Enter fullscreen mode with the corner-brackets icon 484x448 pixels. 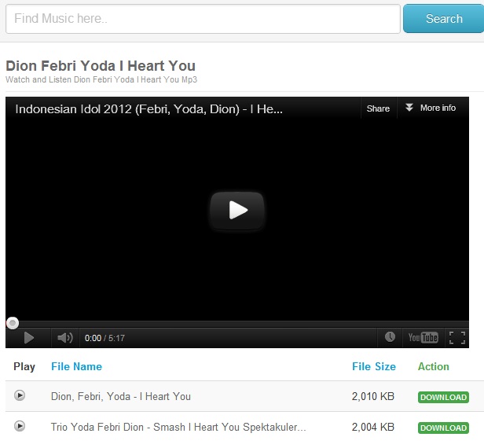(x=457, y=338)
